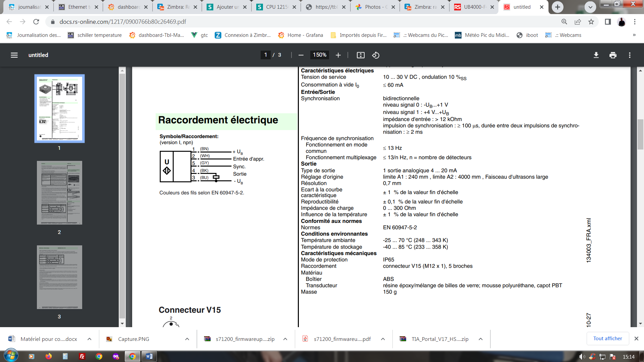
Task: Click the PDF zoom out minus button
Action: pos(301,55)
